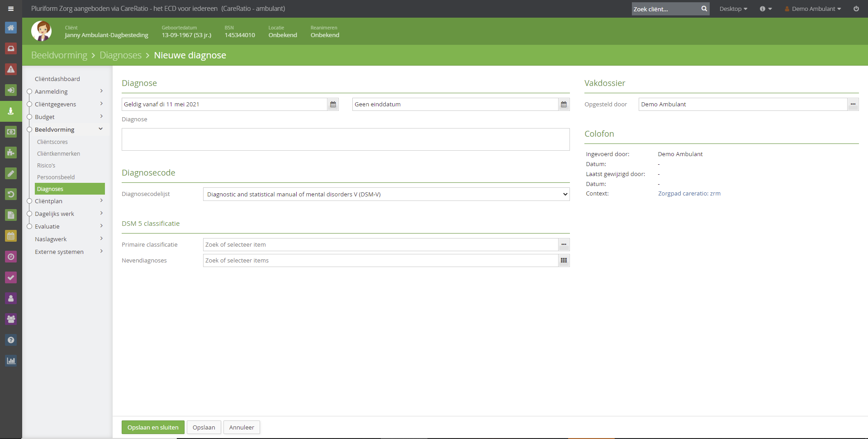The width and height of the screenshot is (868, 439).
Task: Go to Diagnoses breadcrumb
Action: pyautogui.click(x=120, y=55)
